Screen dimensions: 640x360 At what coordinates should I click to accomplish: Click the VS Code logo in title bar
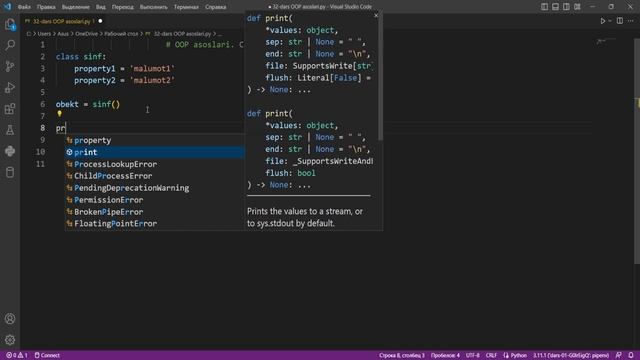8,7
